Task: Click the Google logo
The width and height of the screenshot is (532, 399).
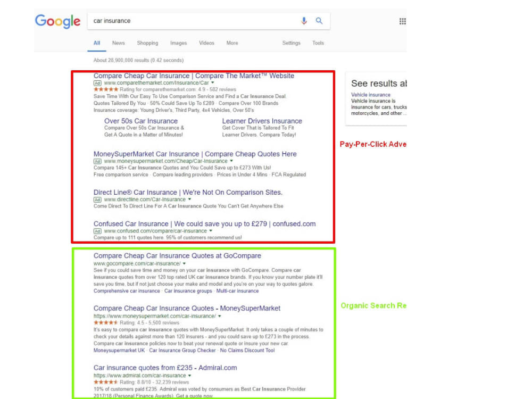Action: click(57, 21)
